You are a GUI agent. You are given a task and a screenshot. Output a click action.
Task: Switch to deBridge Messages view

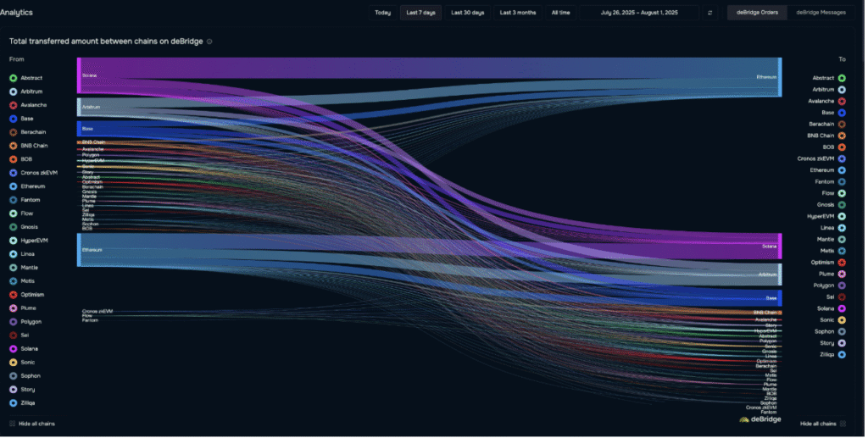point(823,13)
